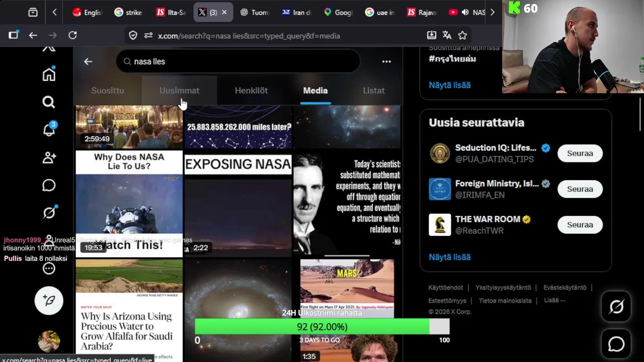Click the browser address bar URL
The width and height of the screenshot is (644, 362).
pyautogui.click(x=249, y=36)
